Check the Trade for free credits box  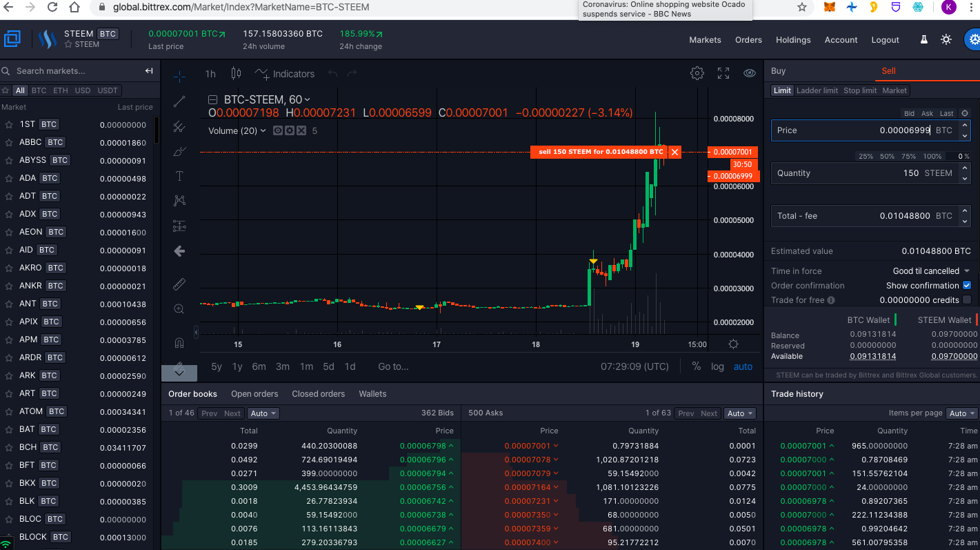pos(966,299)
